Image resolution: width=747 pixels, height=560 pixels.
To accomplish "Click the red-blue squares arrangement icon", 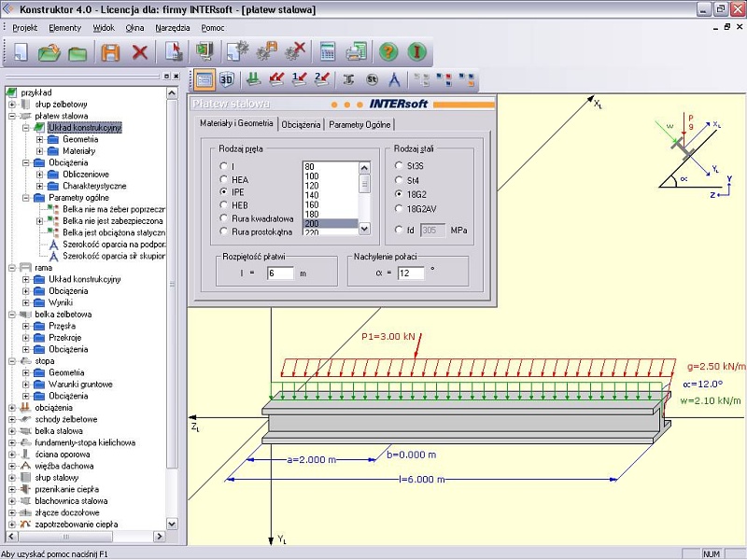I will [444, 79].
